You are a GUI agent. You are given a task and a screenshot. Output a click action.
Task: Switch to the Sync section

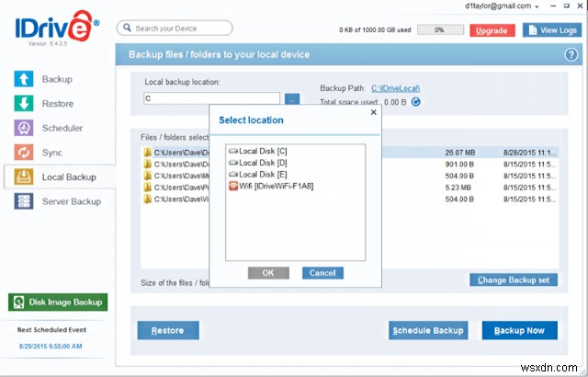[x=52, y=153]
